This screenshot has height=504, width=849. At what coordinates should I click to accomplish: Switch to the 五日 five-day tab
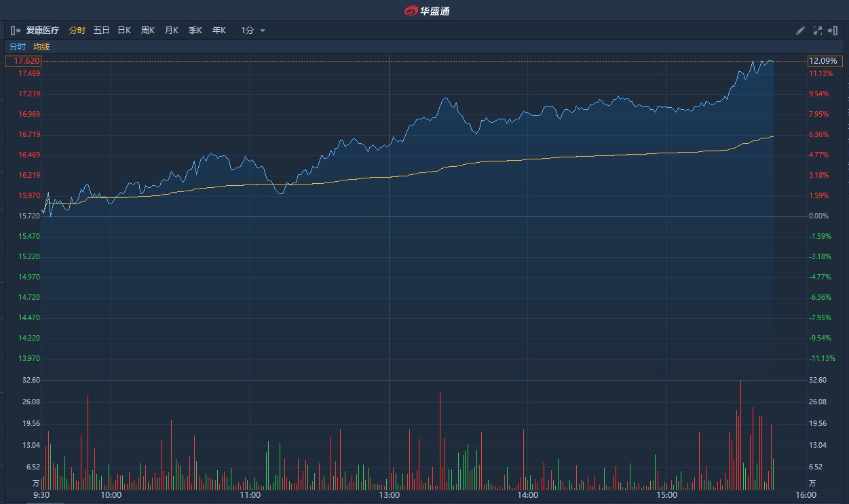pyautogui.click(x=101, y=31)
